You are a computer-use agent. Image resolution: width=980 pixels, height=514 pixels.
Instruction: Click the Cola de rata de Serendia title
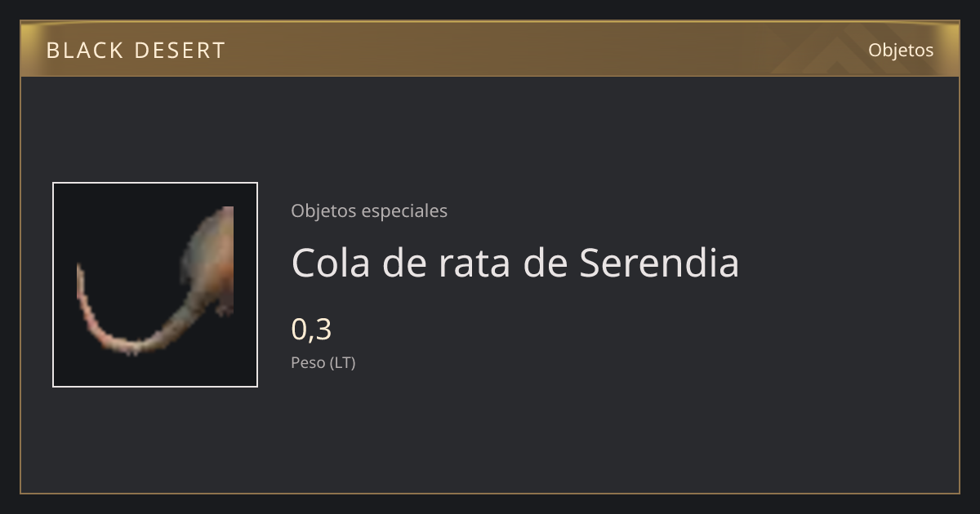tap(515, 263)
